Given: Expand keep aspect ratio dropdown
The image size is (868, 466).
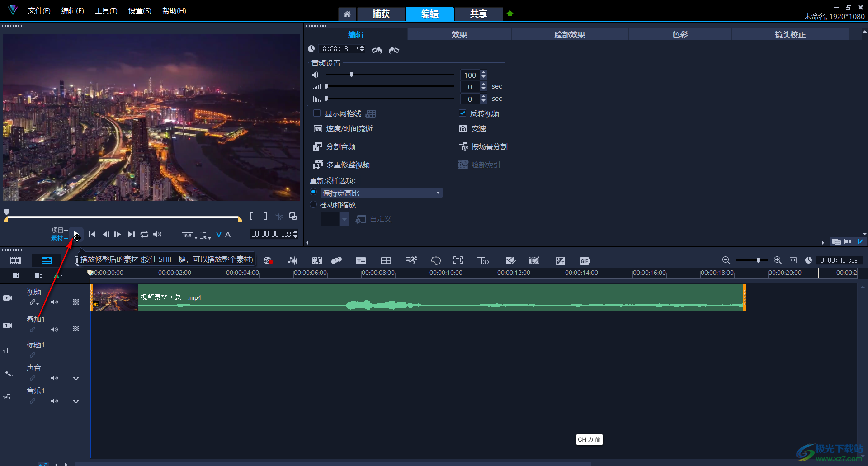Looking at the screenshot, I should point(438,193).
